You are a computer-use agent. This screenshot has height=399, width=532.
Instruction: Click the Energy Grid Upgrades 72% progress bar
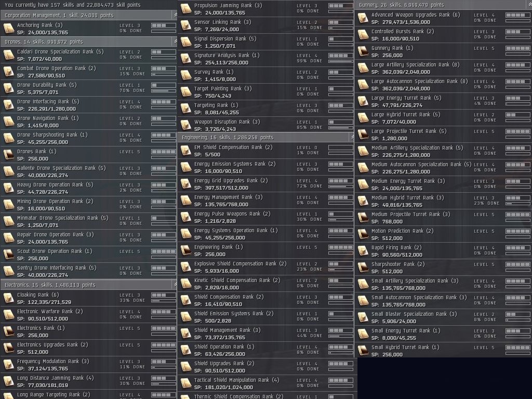pos(341,187)
